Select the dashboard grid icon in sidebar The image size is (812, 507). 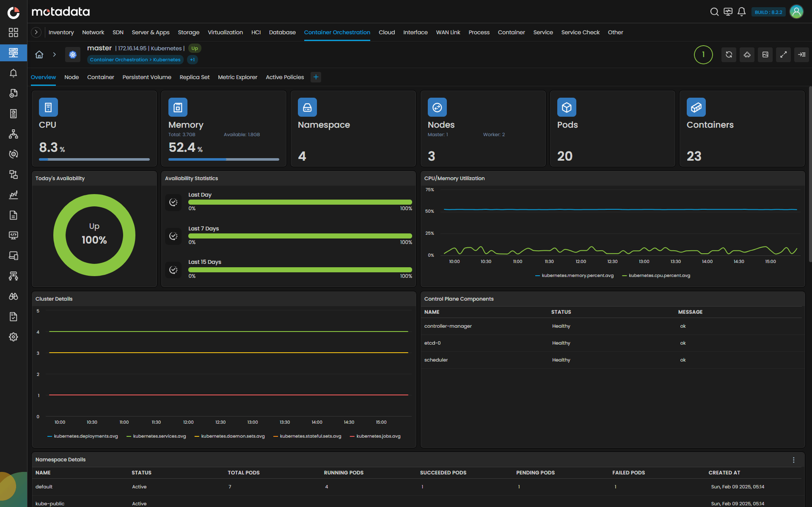(x=14, y=33)
